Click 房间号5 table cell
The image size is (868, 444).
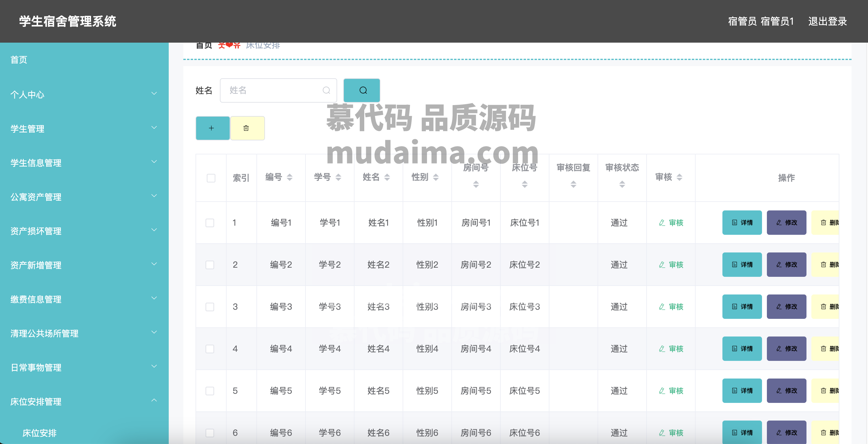pyautogui.click(x=476, y=391)
